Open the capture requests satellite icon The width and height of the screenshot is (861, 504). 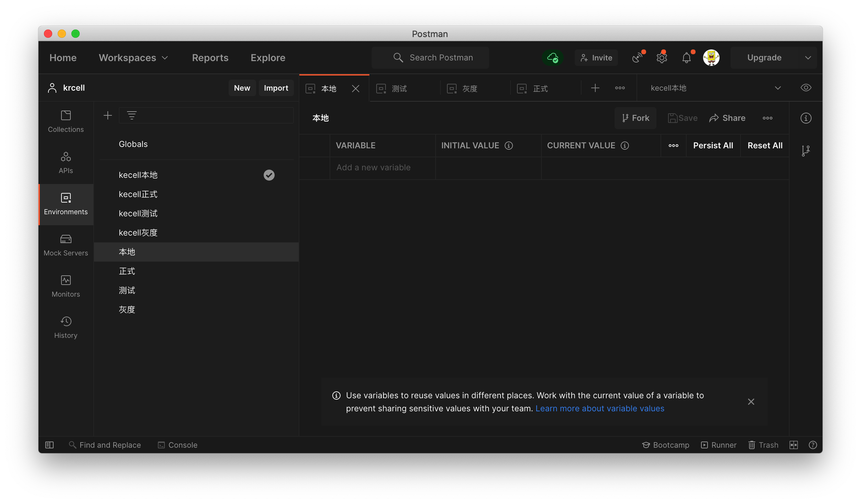tap(637, 58)
